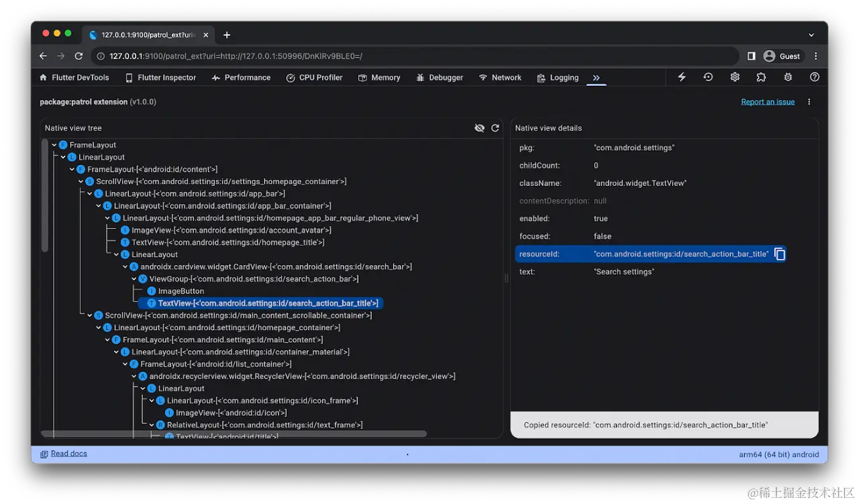
Task: Select the icon_frame LinearLayout row
Action: 257,401
